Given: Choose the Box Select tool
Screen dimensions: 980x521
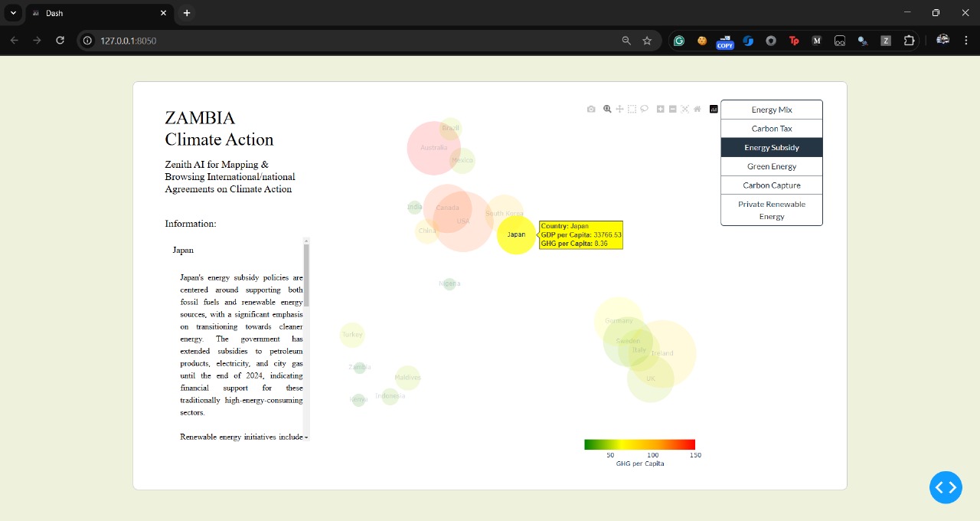Looking at the screenshot, I should tap(632, 109).
